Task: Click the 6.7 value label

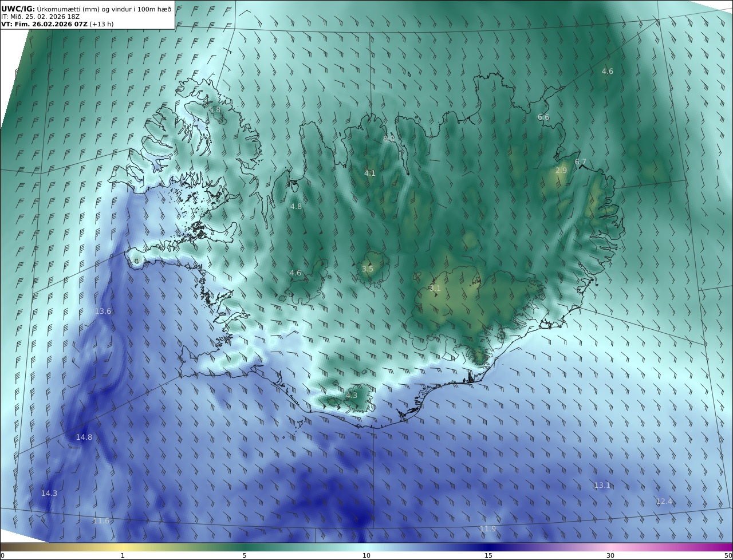Action: [x=581, y=161]
